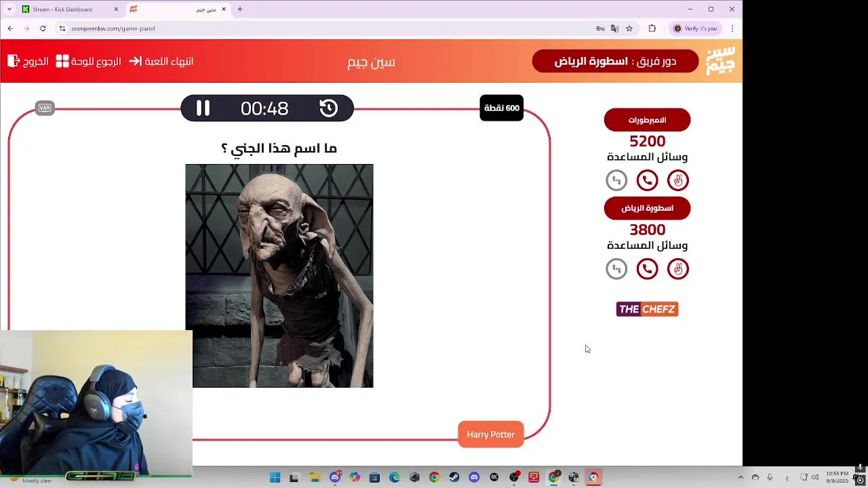Open Task View on the taskbar
The image size is (868, 488).
[x=294, y=478]
